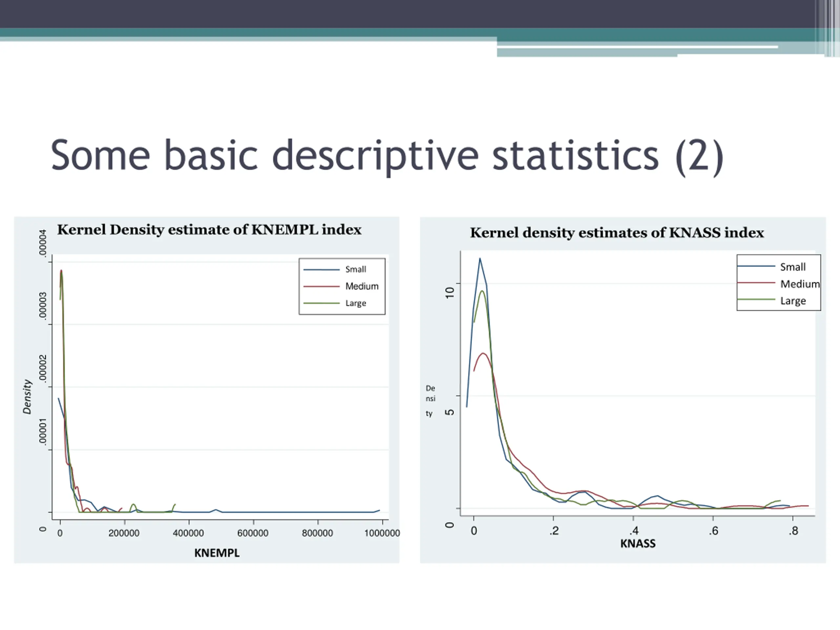Click the blue Small line swatch in KNEMPL legend
The height and width of the screenshot is (630, 840).
[321, 270]
